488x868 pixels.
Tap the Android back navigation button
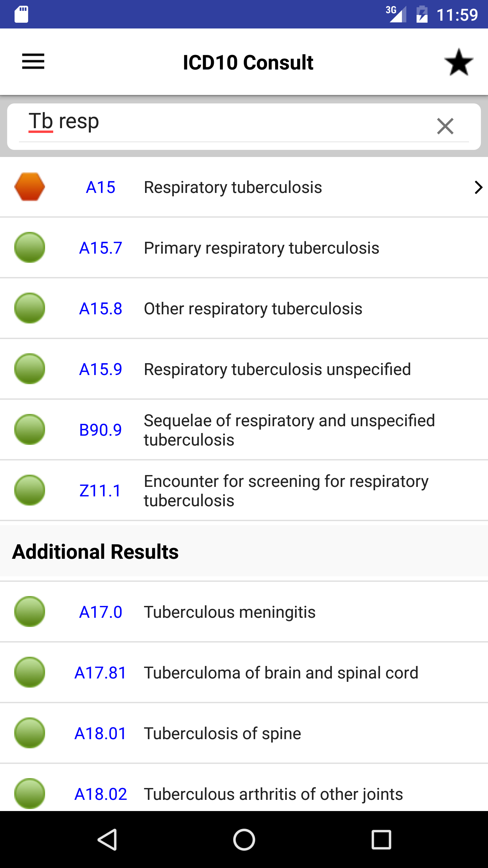108,840
